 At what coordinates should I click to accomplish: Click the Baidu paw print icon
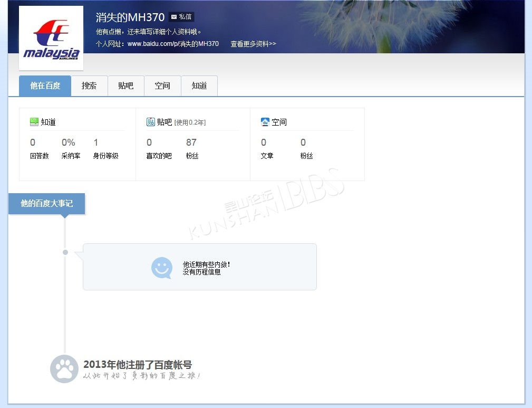coord(64,369)
